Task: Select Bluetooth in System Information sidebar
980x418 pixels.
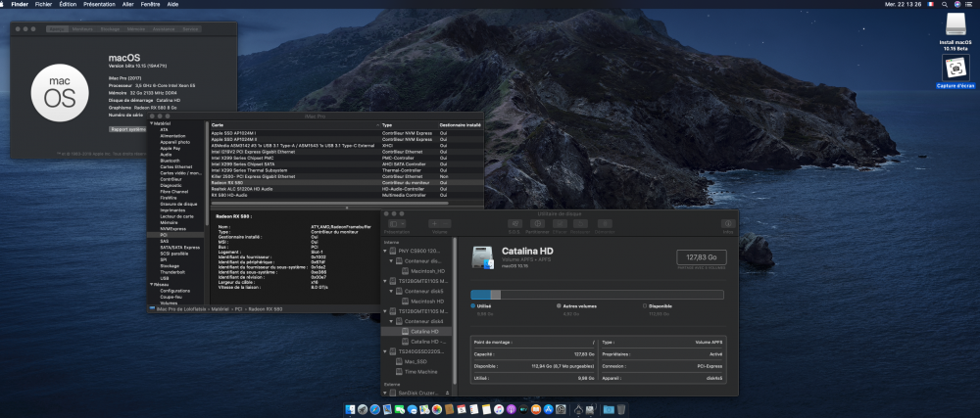Action: click(170, 161)
